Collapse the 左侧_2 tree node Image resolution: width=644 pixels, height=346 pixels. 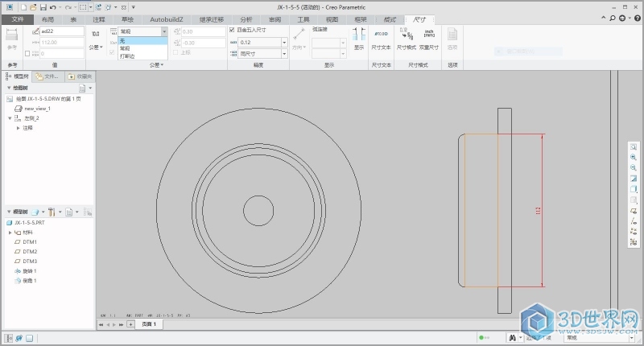pos(10,118)
